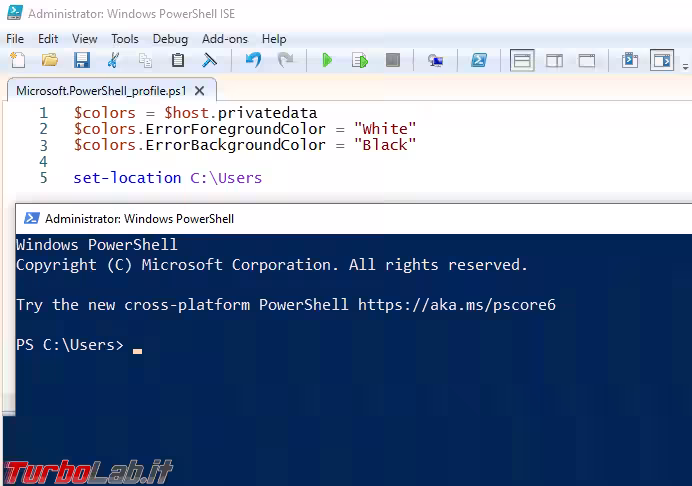Run the script with the green play icon
This screenshot has height=486, width=692.
click(x=327, y=60)
